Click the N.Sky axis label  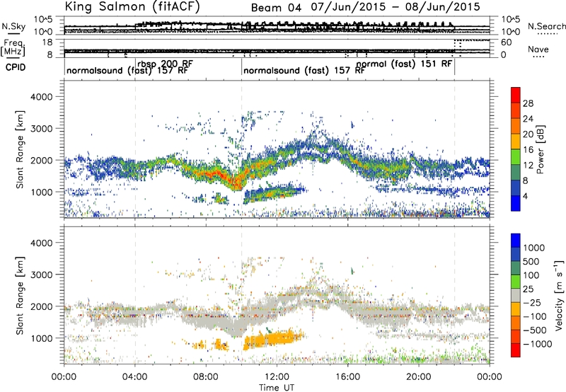pos(13,26)
